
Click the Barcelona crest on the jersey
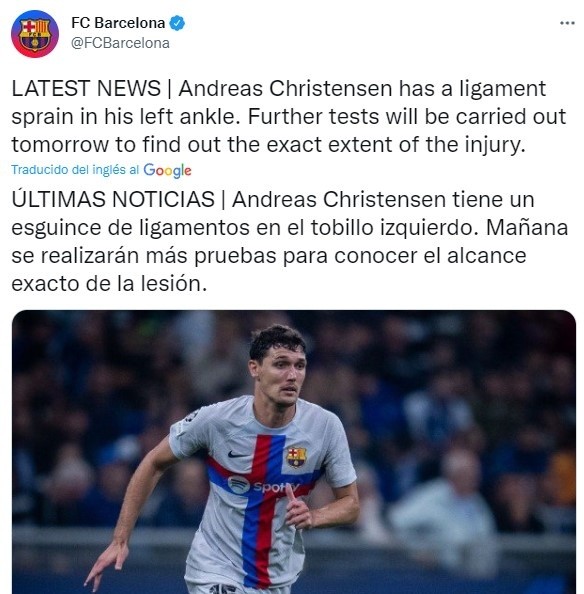[x=296, y=457]
